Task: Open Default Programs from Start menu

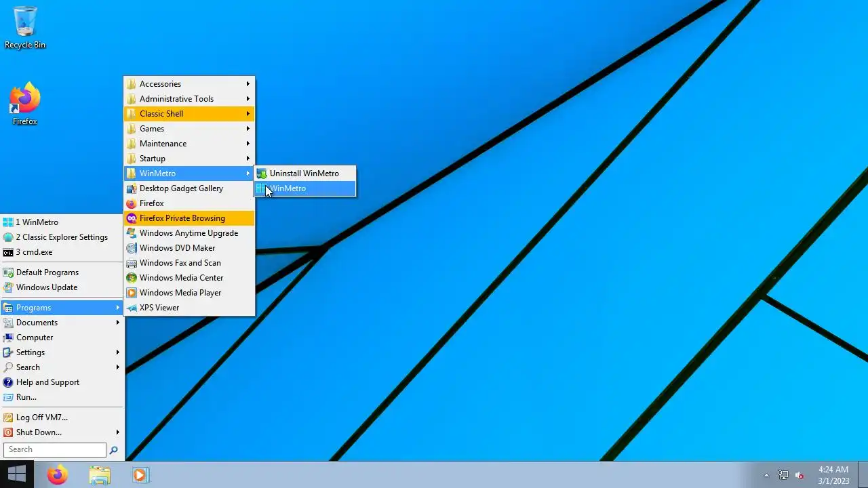Action: pyautogui.click(x=62, y=272)
